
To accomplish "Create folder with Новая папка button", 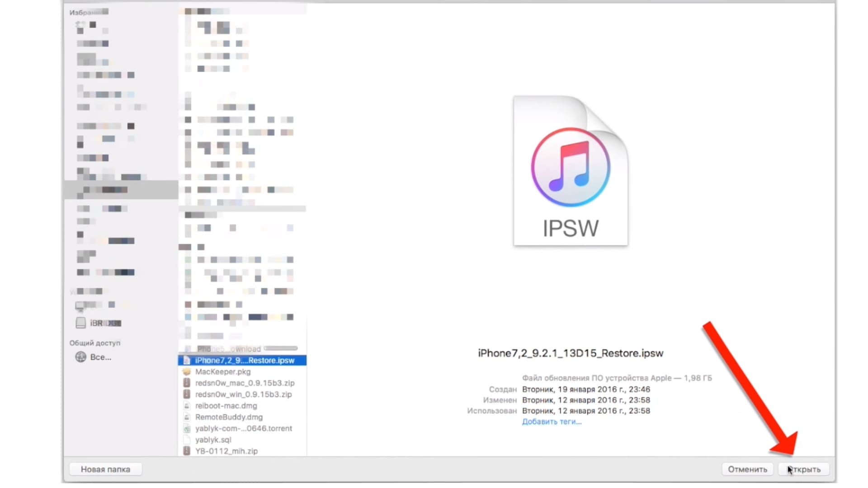I will point(105,469).
